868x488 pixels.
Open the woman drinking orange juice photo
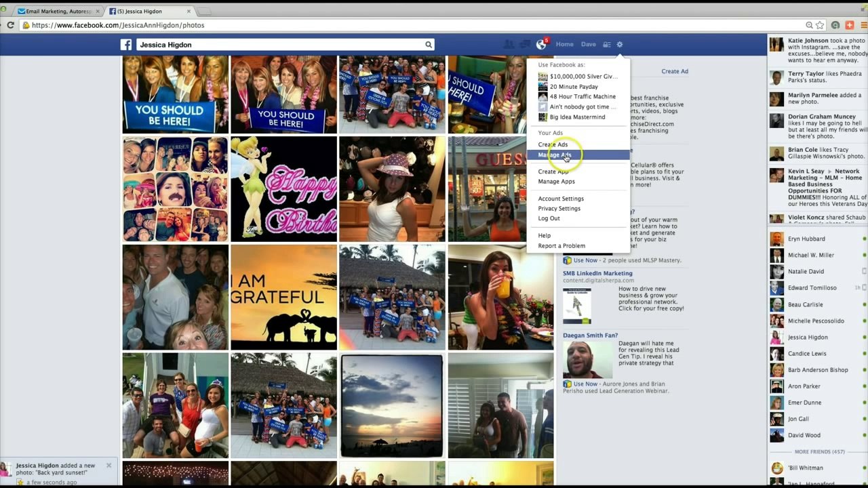click(500, 297)
